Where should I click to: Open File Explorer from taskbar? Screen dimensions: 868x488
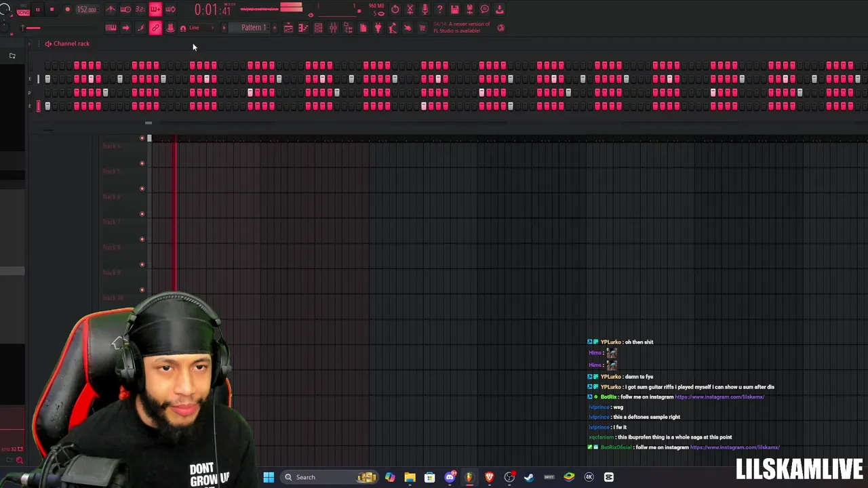coord(410,477)
